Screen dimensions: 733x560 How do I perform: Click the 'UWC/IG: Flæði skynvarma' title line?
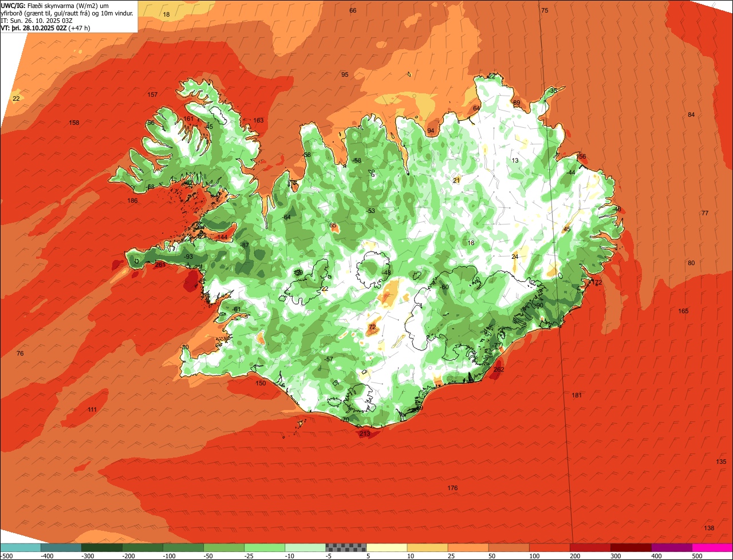click(x=55, y=5)
